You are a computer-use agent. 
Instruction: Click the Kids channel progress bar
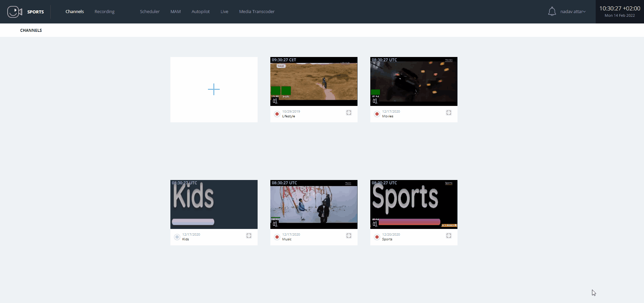coord(193,222)
